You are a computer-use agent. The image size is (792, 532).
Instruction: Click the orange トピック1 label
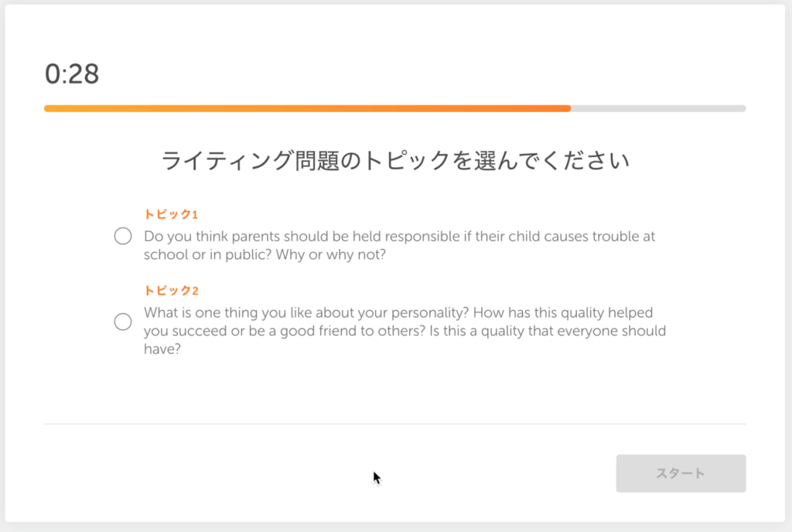point(171,214)
